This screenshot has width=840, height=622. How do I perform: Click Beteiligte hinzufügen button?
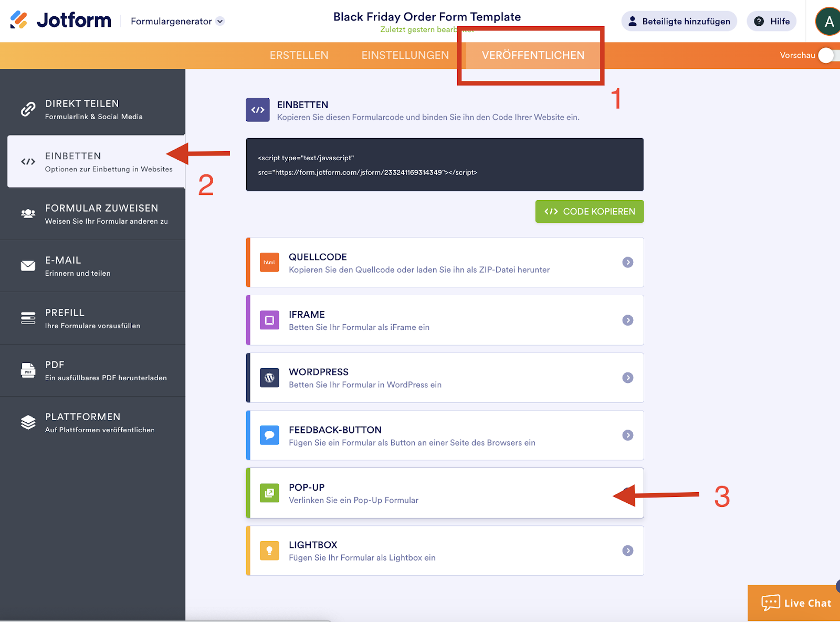(679, 21)
